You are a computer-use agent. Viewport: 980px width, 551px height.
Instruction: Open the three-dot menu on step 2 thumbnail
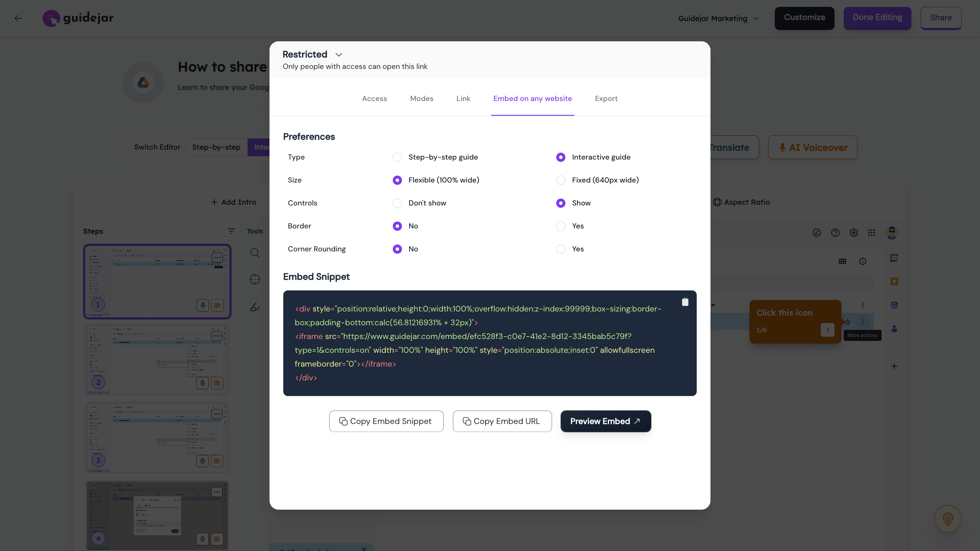tap(217, 336)
